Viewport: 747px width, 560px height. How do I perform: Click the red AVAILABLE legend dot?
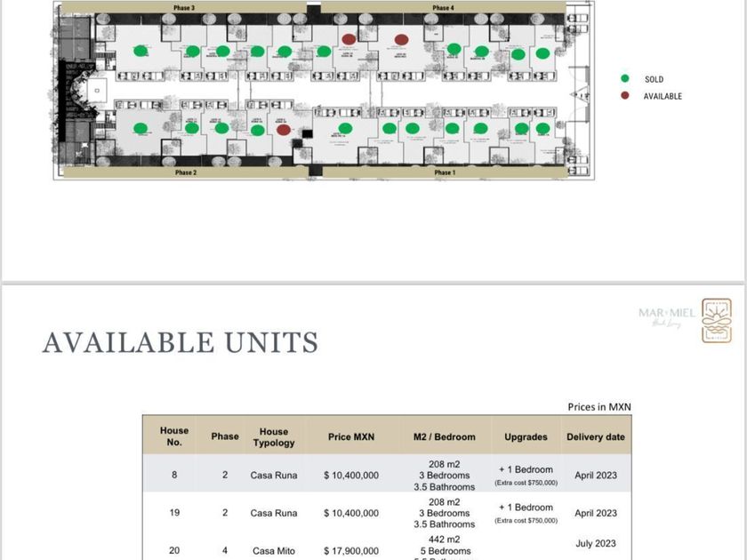(x=625, y=96)
